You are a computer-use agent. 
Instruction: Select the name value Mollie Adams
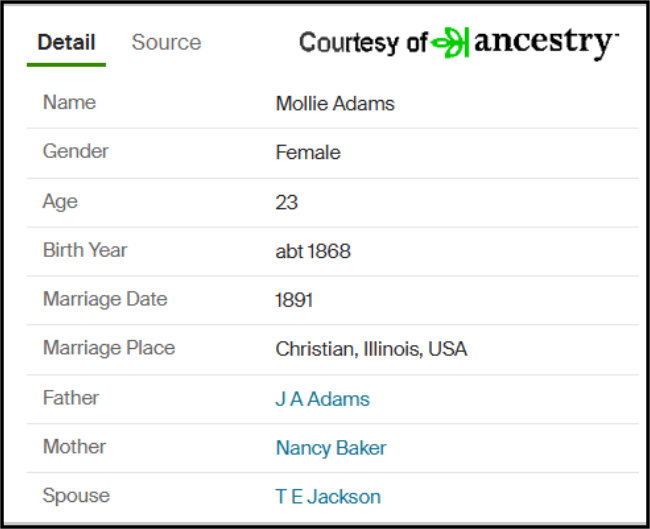coord(335,104)
